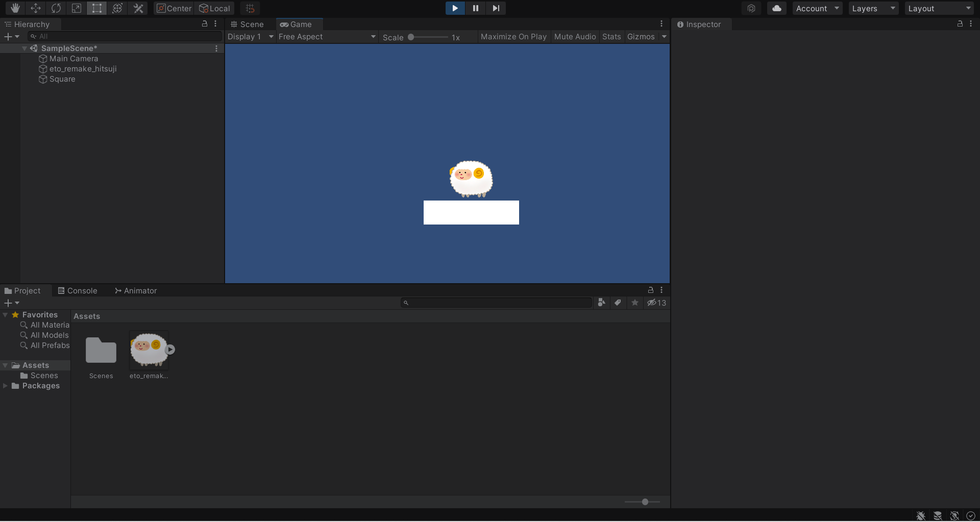Select the Hand tool in toolbar
This screenshot has height=522, width=980.
(x=15, y=8)
